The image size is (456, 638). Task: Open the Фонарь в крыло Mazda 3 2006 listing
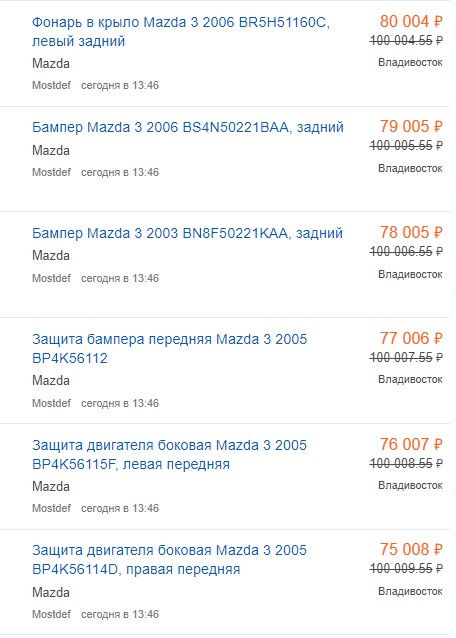tap(181, 31)
